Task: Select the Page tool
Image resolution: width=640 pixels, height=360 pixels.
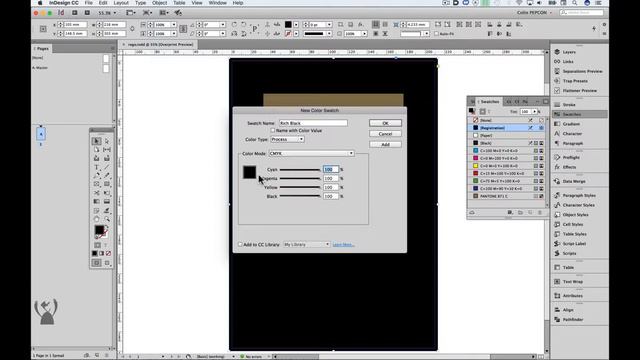Action: click(x=97, y=150)
